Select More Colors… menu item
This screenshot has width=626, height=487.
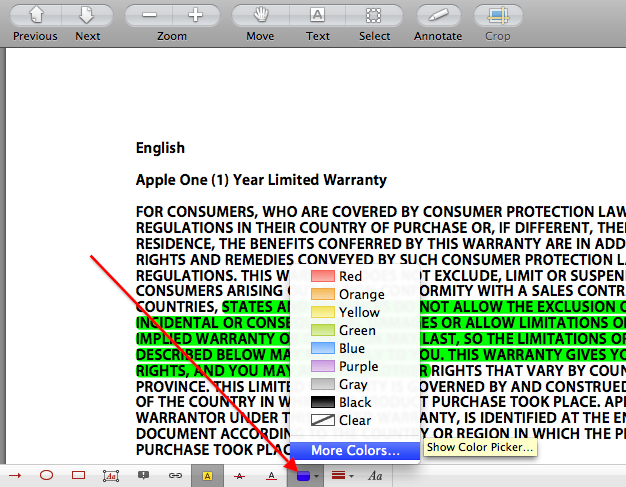click(x=355, y=451)
